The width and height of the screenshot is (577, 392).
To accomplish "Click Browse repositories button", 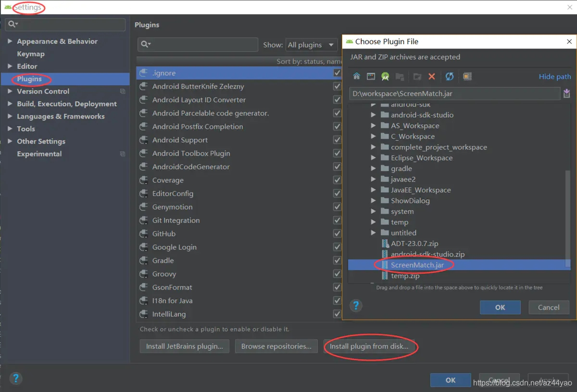I will pos(276,346).
